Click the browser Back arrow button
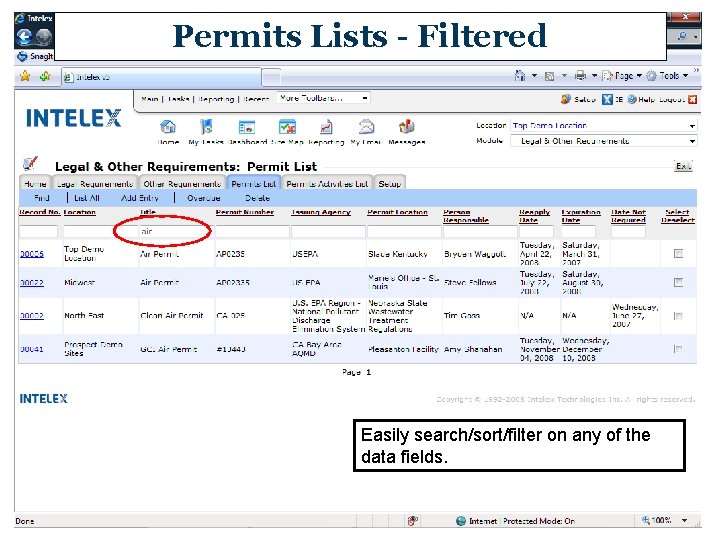This screenshot has height=540, width=720. pyautogui.click(x=24, y=37)
